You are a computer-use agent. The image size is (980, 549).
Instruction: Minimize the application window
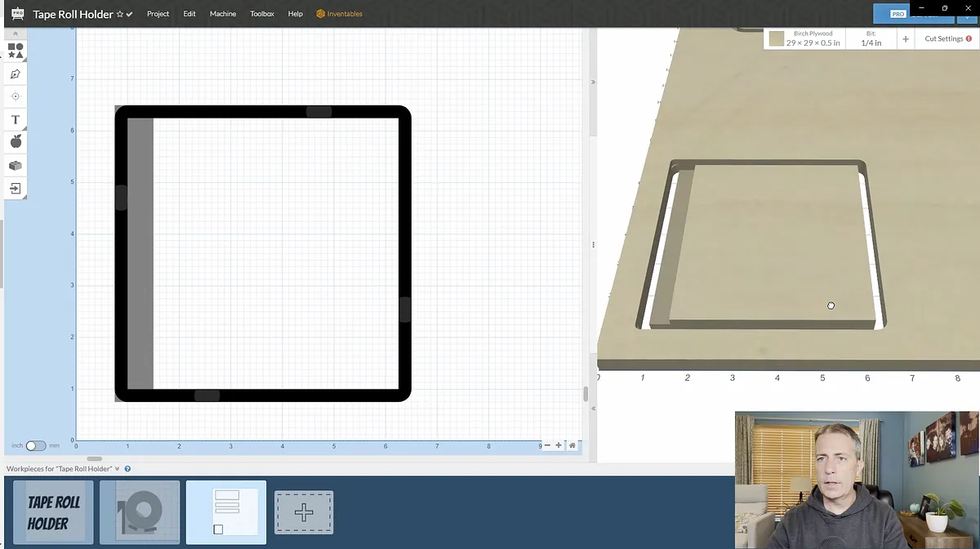[x=922, y=8]
